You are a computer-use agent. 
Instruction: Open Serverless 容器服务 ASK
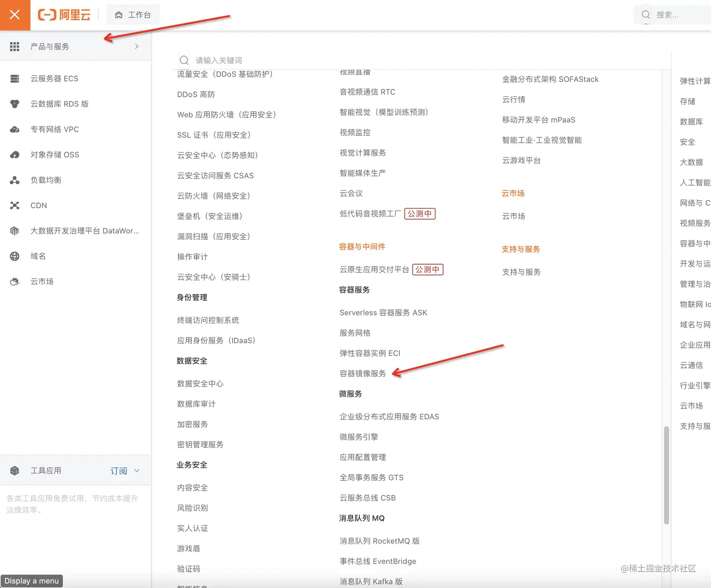(x=383, y=313)
